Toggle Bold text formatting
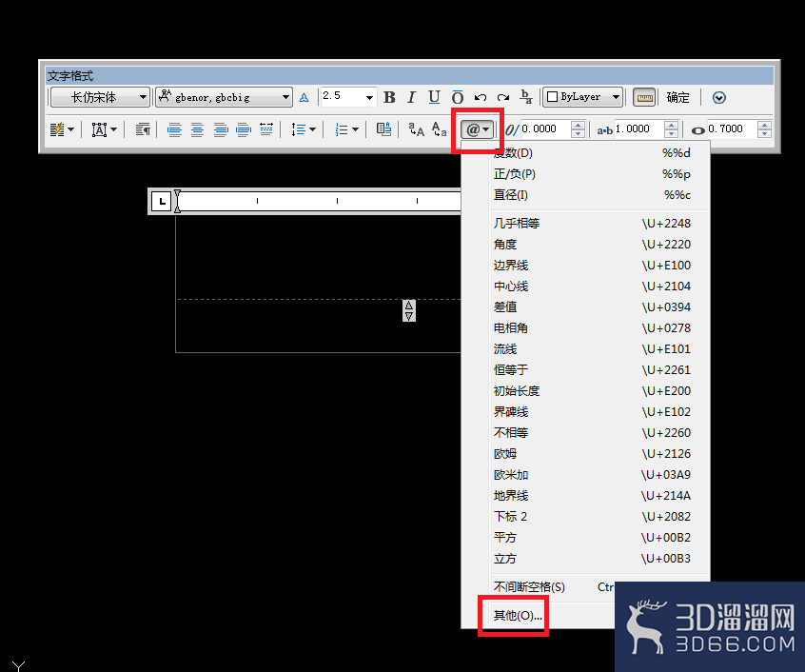Viewport: 805px width, 672px height. [x=390, y=97]
